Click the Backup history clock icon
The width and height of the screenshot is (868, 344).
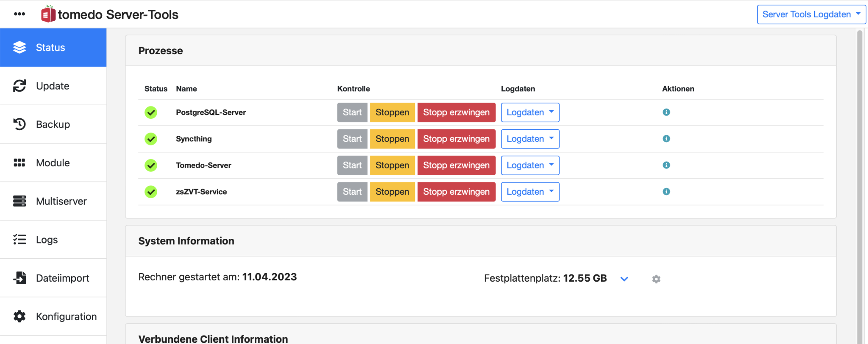coord(19,124)
